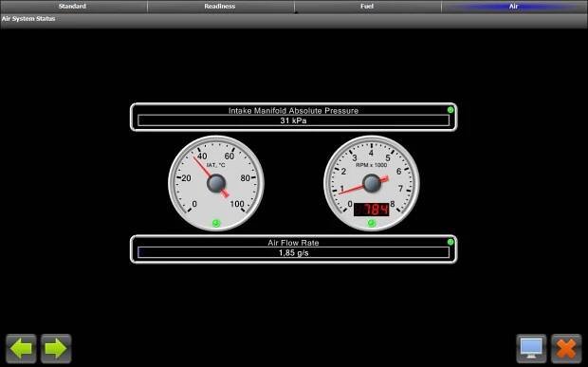The image size is (588, 367).
Task: Click the IAT gauge green status light
Action: [216, 224]
